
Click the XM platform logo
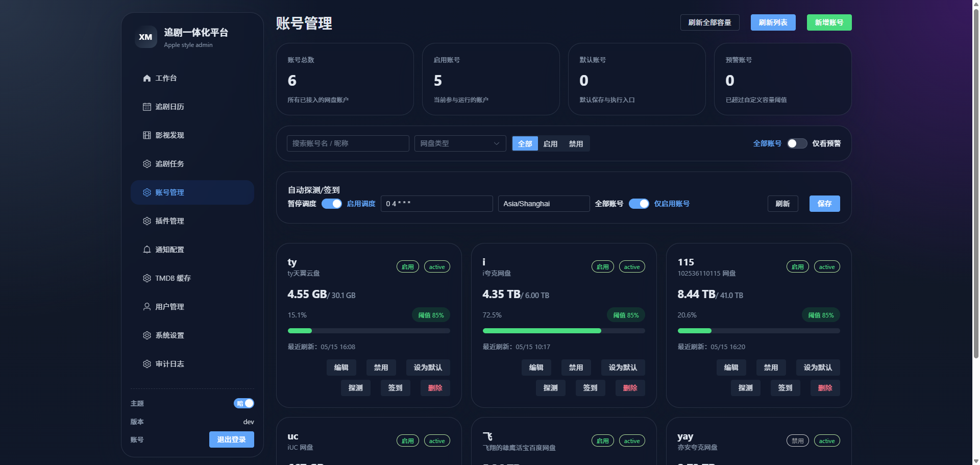[x=145, y=37]
